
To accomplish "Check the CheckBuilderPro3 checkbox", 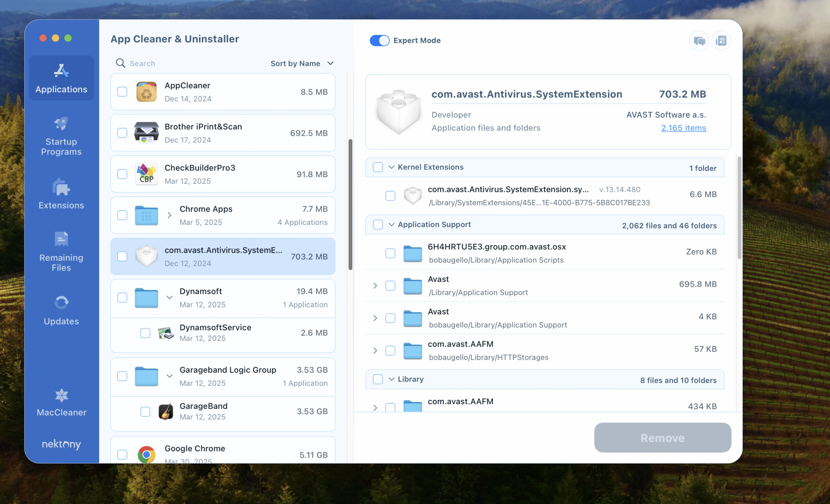I will 122,174.
